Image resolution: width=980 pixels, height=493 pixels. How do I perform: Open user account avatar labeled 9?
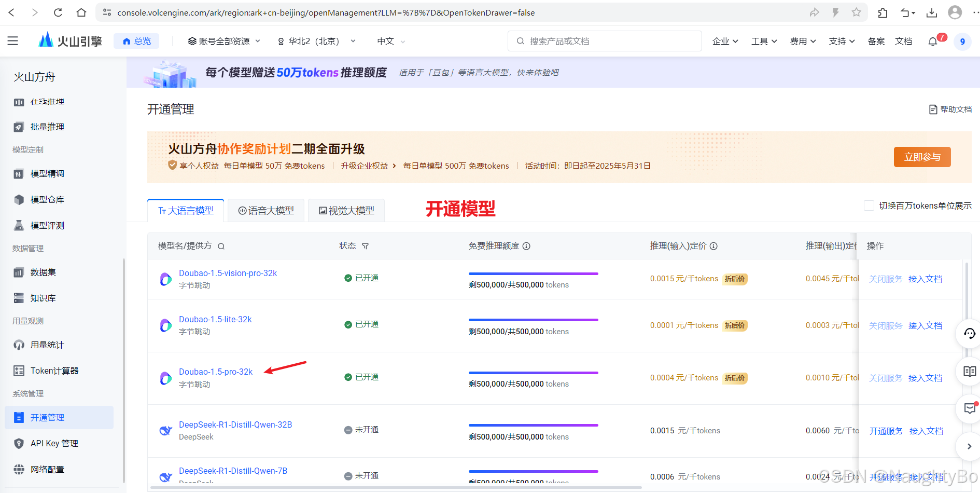[x=962, y=42]
